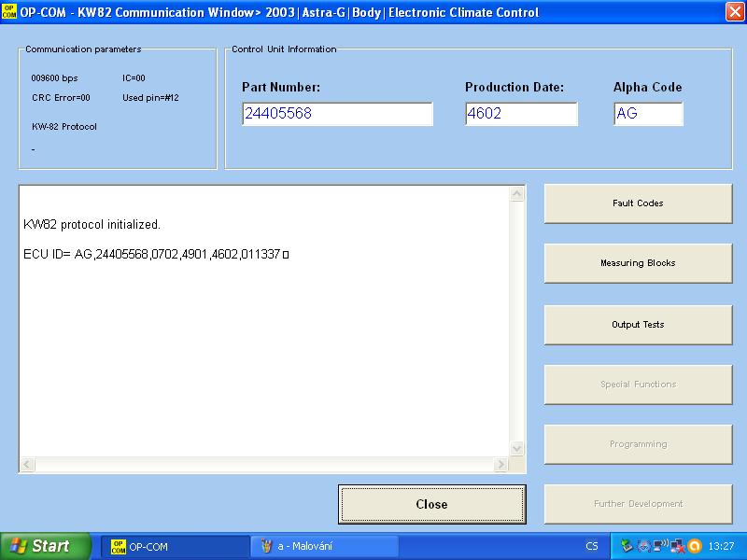Click inside the Part Number field
Image resolution: width=747 pixels, height=560 pixels.
(x=336, y=114)
